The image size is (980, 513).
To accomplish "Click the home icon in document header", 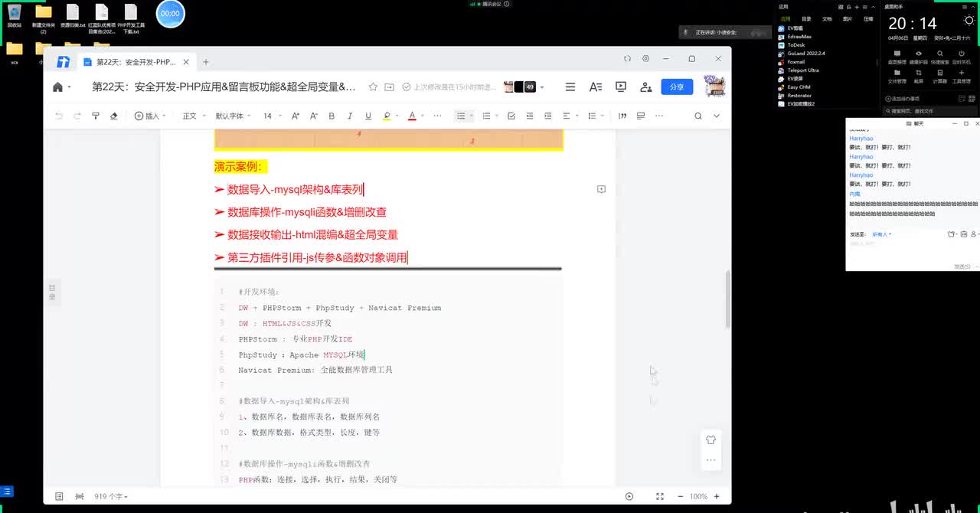I will (x=57, y=87).
